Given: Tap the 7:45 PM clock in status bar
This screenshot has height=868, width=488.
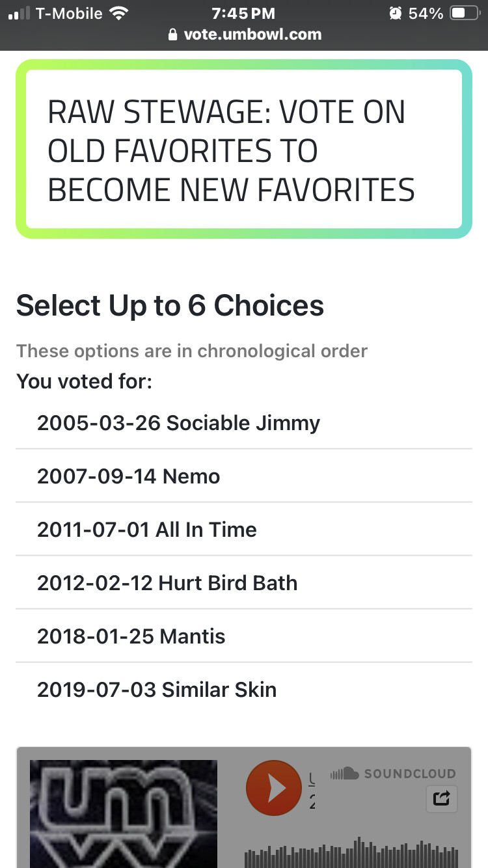Looking at the screenshot, I should (x=243, y=13).
